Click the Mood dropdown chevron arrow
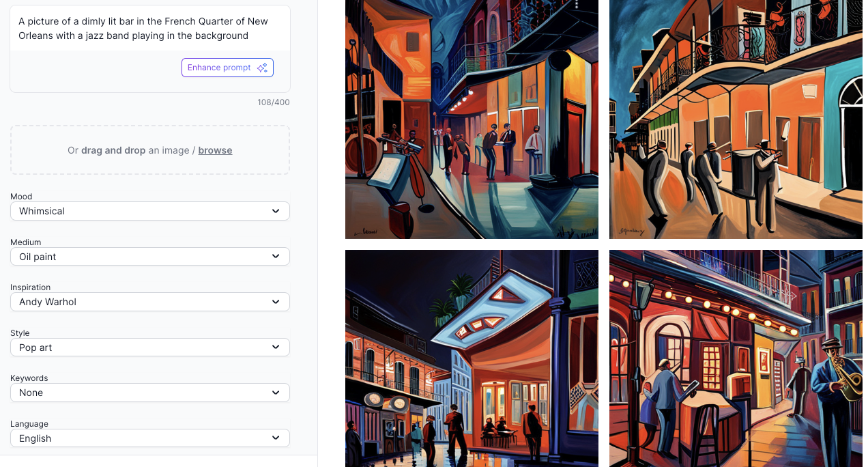The image size is (868, 467). (276, 211)
